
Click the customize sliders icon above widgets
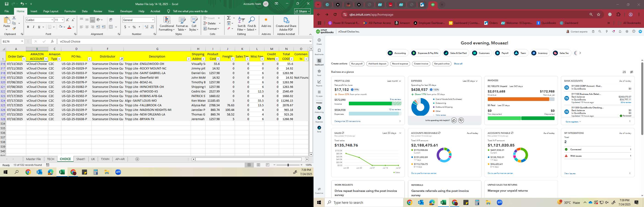624,72
